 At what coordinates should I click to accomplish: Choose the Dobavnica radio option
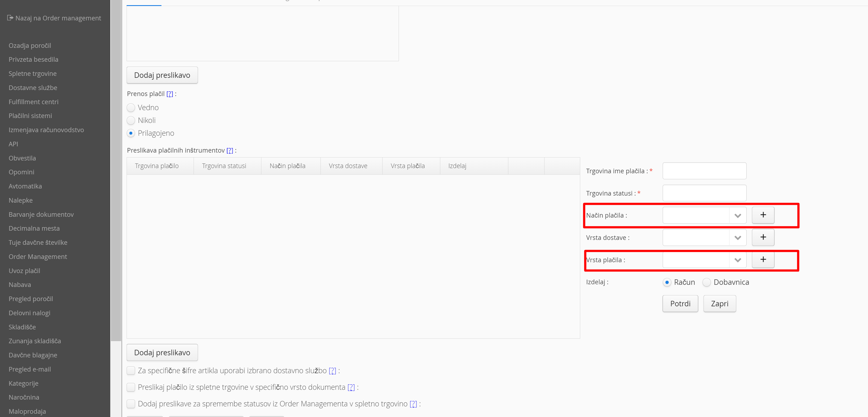pos(707,282)
